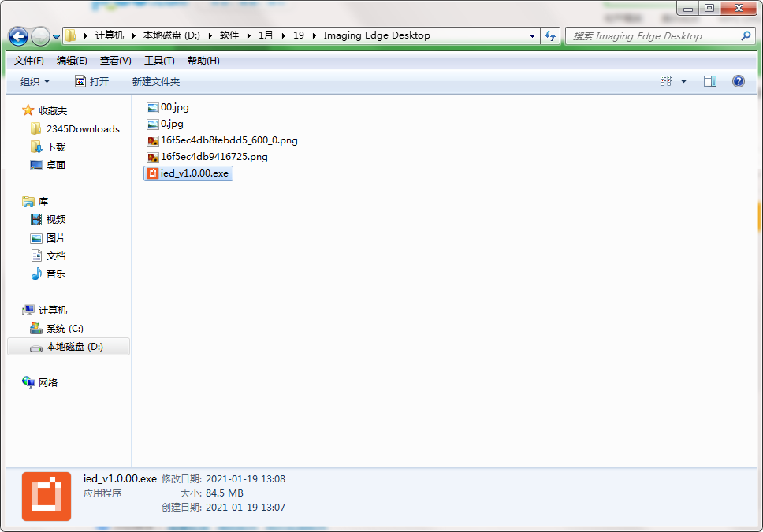The image size is (763, 532).
Task: Click the blue help icon
Action: tap(739, 81)
